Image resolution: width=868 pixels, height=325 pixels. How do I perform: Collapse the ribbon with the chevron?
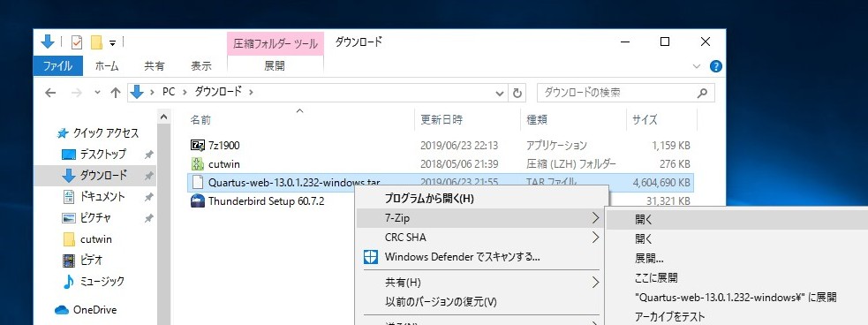tap(697, 66)
